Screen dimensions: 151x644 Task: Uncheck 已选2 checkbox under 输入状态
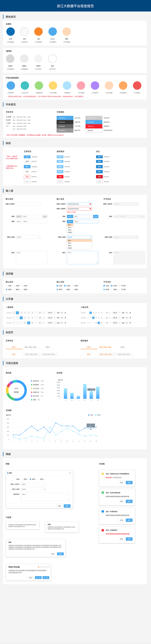pos(65,286)
